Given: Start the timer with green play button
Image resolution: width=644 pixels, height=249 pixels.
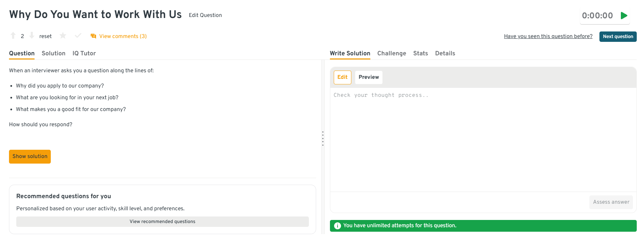Looking at the screenshot, I should 624,16.
